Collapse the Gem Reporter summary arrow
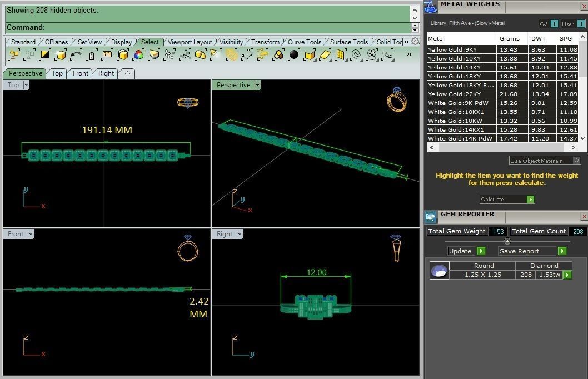Screen dimensions: 588x379 507,241
